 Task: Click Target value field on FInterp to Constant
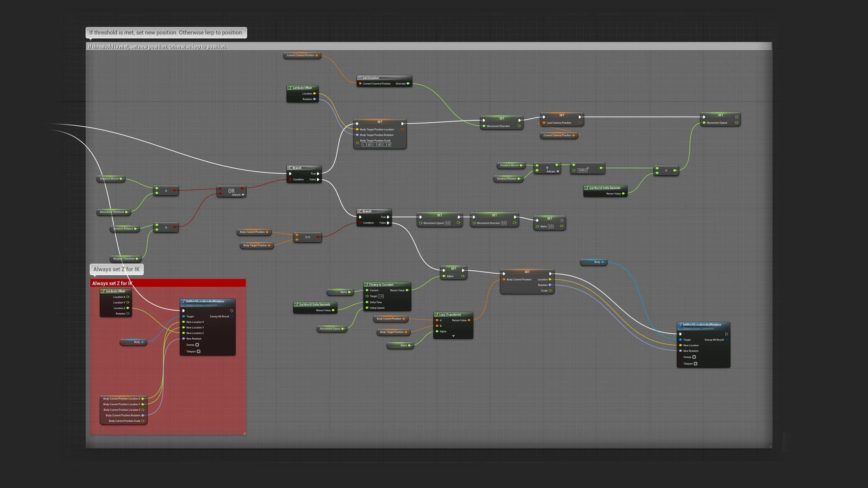click(x=381, y=296)
